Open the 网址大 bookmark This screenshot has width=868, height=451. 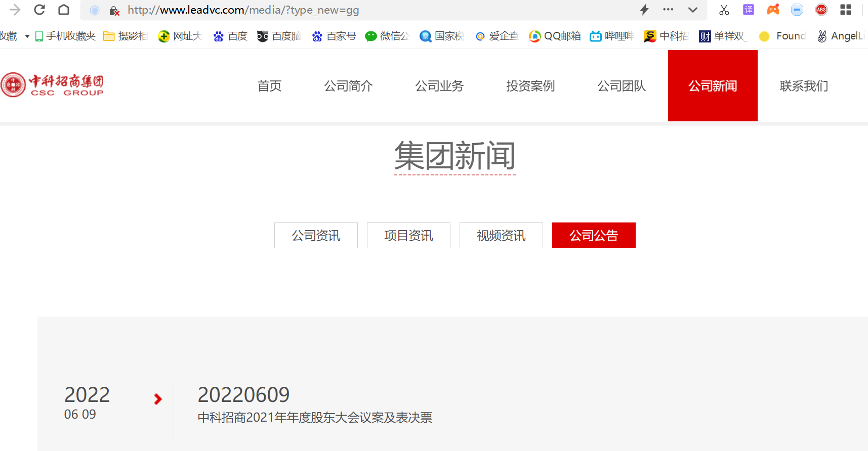180,36
